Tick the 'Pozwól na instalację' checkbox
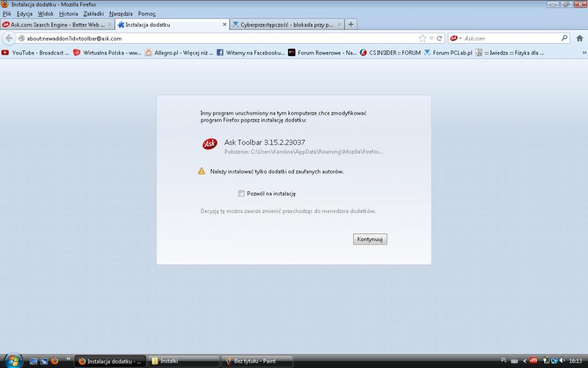The image size is (588, 368). tap(241, 193)
